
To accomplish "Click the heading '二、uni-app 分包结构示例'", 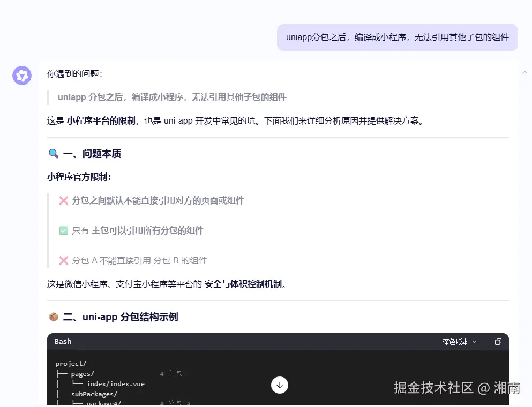I will tap(121, 317).
